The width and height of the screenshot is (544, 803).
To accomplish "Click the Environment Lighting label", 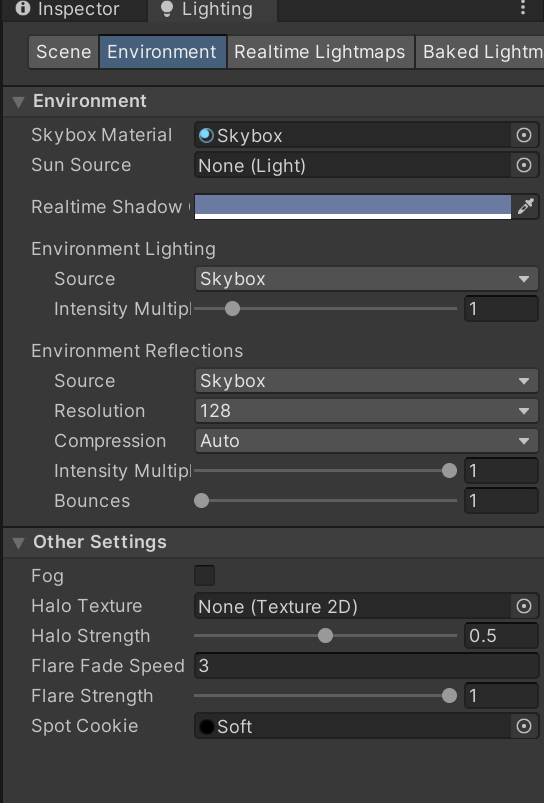I will tap(123, 249).
